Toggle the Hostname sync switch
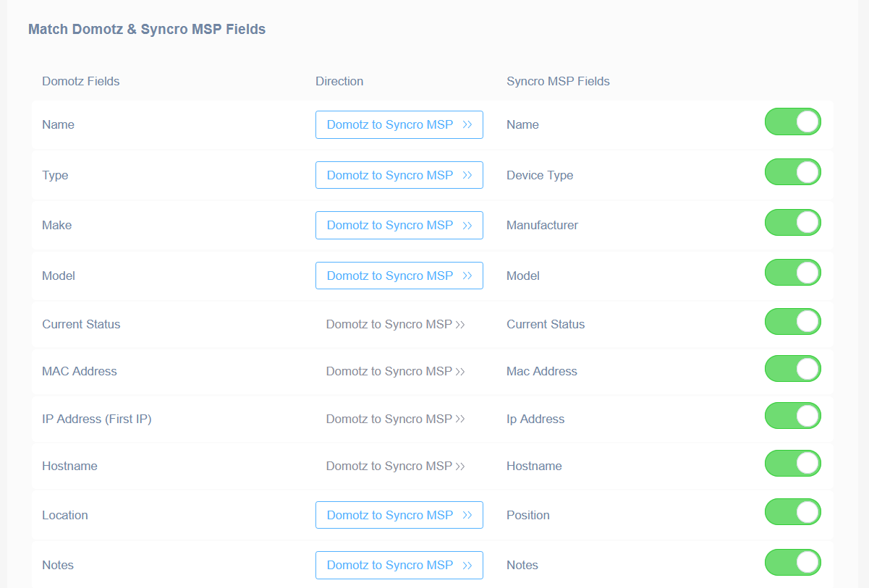 pos(793,464)
